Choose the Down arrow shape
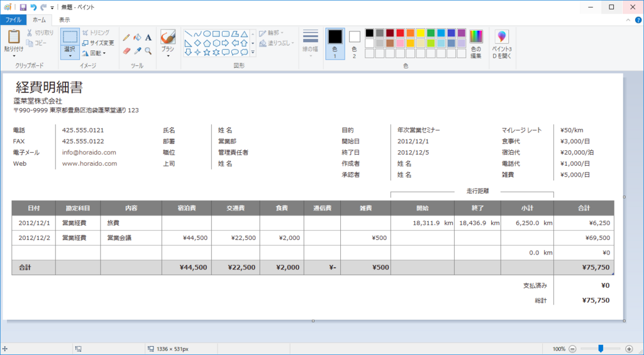The width and height of the screenshot is (644, 355). point(189,52)
